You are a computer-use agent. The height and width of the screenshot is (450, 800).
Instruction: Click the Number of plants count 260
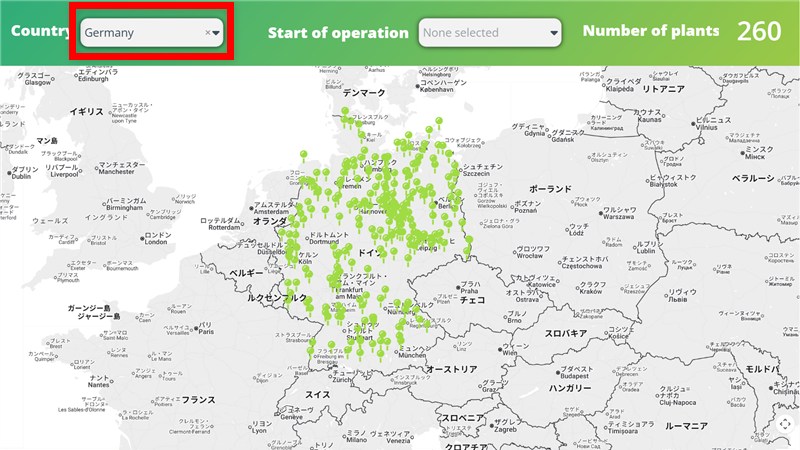(759, 31)
